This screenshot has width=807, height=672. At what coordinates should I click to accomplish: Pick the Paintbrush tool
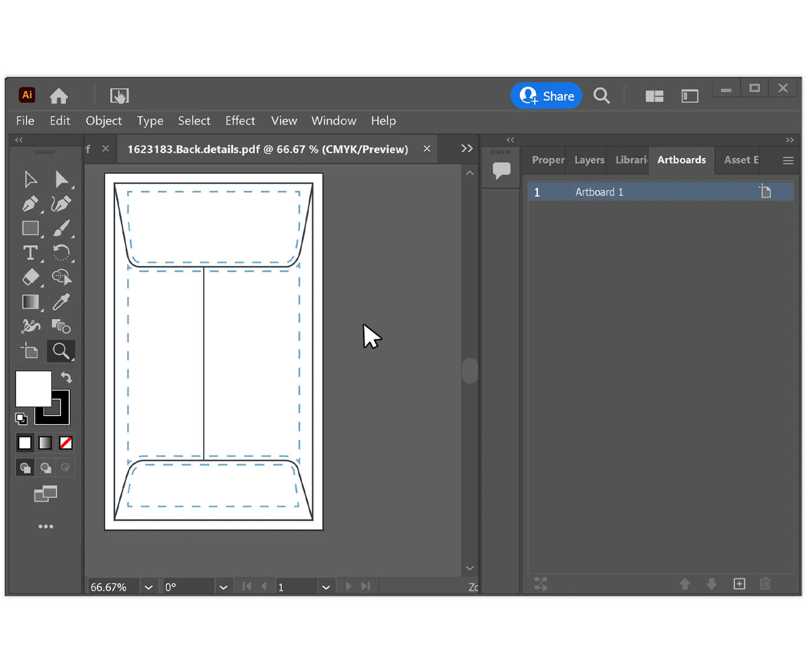(x=61, y=228)
